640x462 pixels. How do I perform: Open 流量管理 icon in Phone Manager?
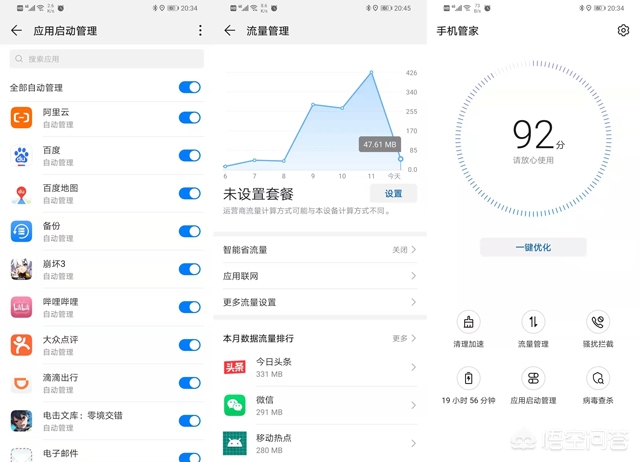click(x=533, y=323)
